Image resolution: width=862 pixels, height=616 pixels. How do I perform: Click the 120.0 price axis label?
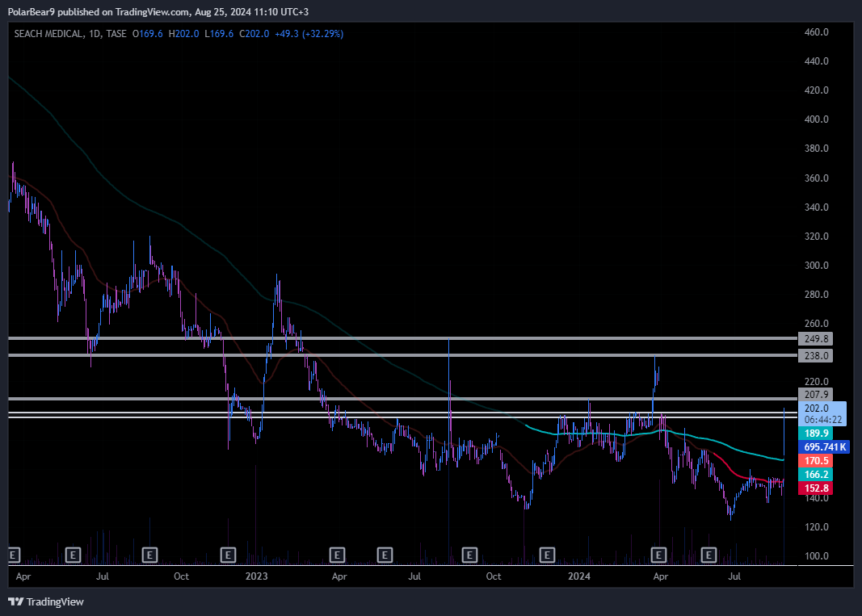pos(817,527)
